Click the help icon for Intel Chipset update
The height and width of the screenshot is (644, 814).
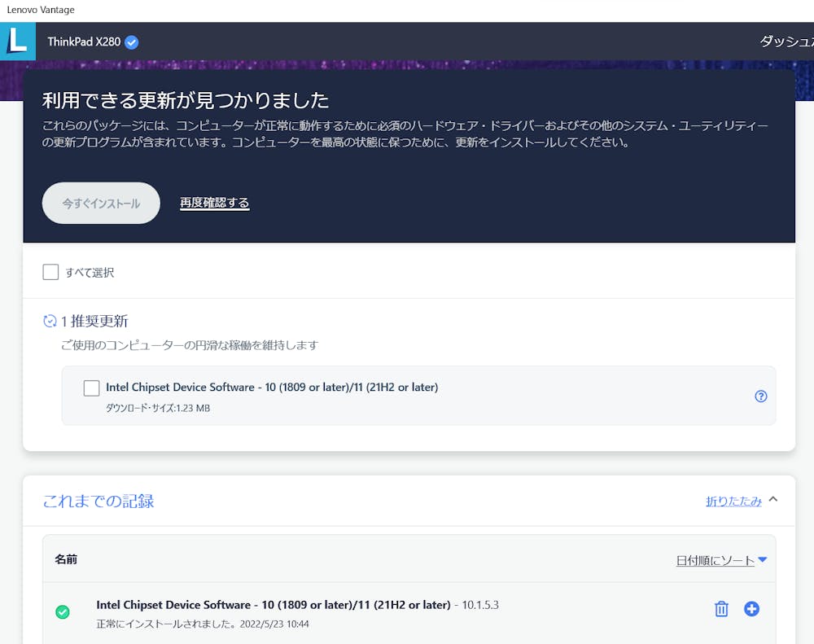point(760,396)
